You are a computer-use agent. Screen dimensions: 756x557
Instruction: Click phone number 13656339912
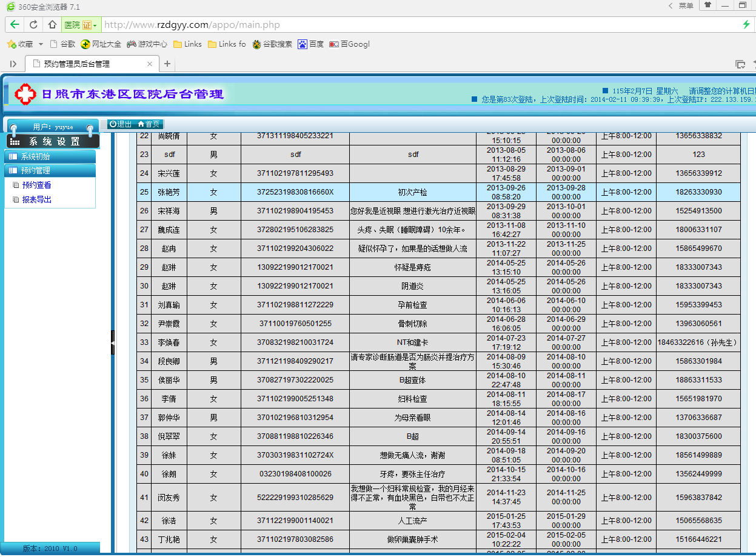pos(698,173)
